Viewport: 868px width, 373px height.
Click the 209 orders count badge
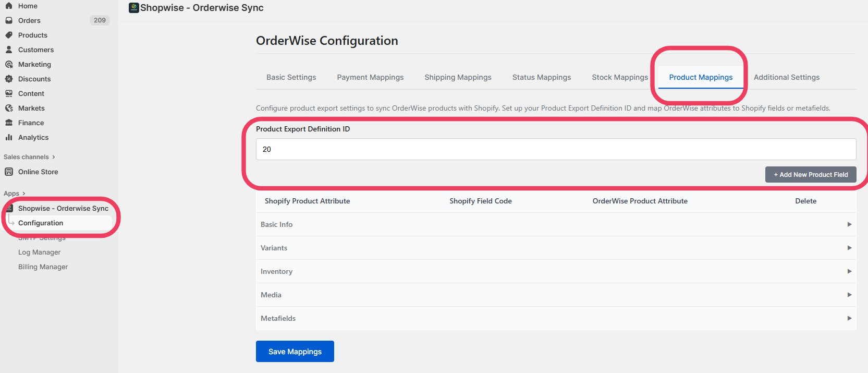[100, 20]
